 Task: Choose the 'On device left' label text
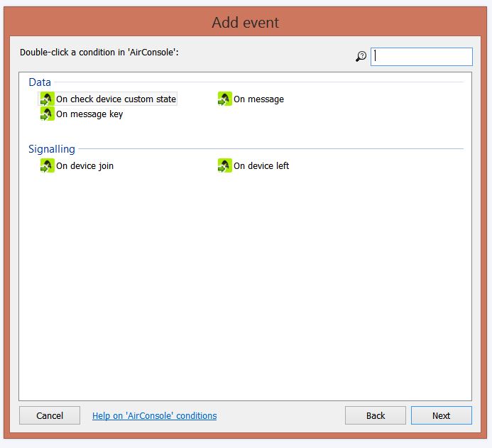[x=261, y=166]
